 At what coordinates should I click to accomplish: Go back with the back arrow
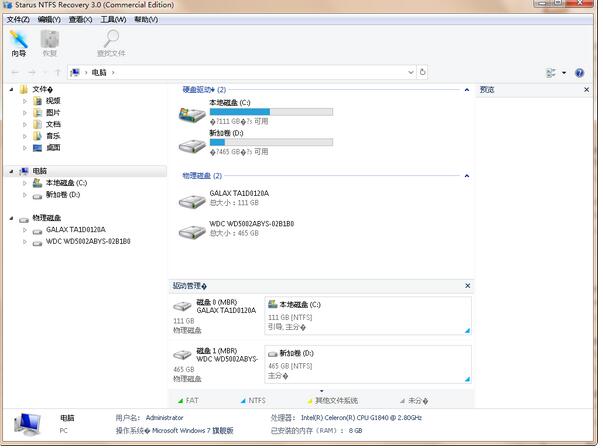15,72
